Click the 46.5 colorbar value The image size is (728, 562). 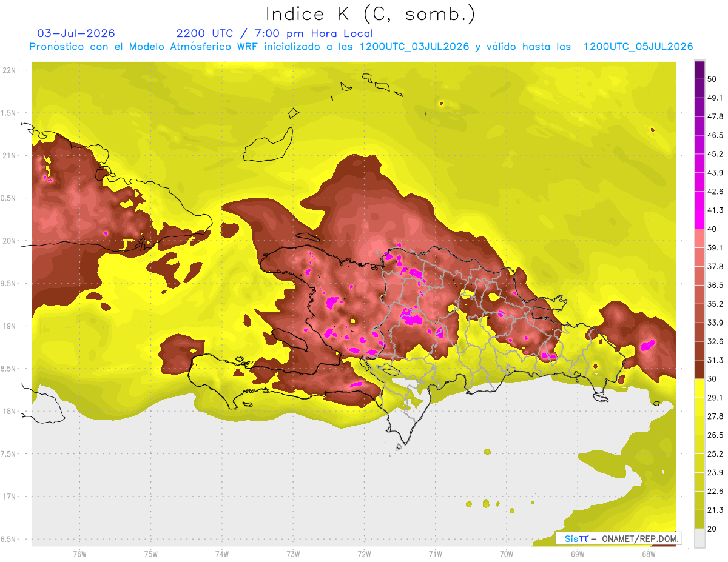[x=715, y=135]
